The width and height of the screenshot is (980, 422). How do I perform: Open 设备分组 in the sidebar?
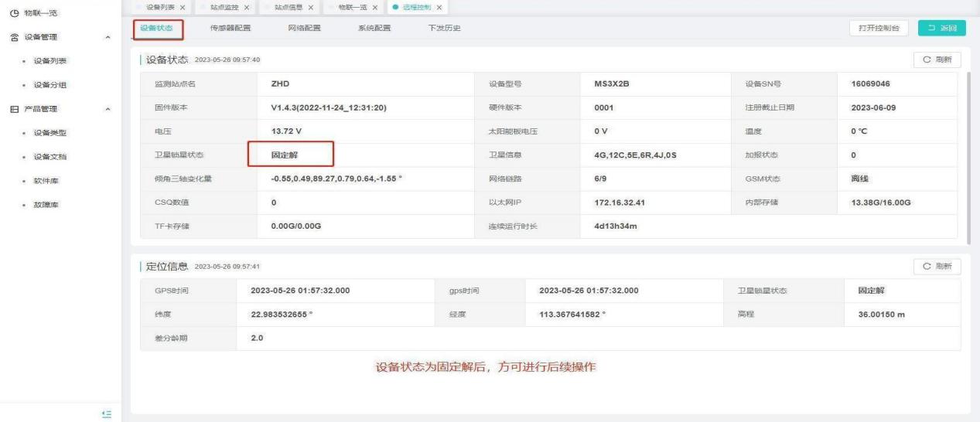49,85
